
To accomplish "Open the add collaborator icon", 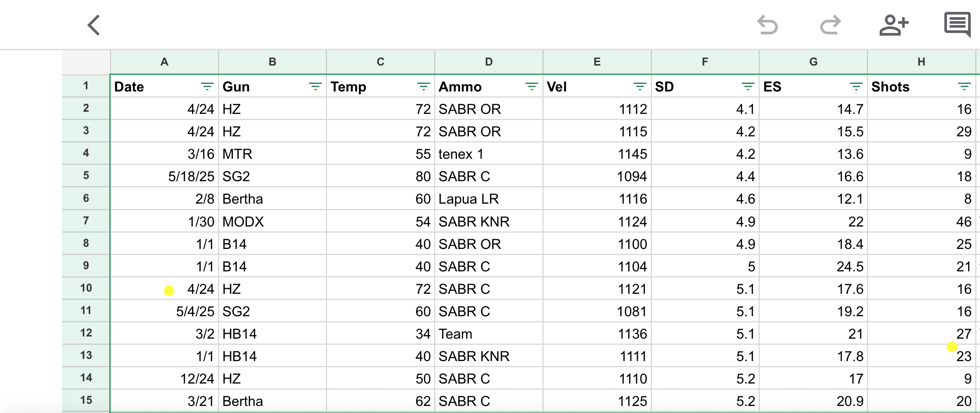I will click(x=894, y=25).
